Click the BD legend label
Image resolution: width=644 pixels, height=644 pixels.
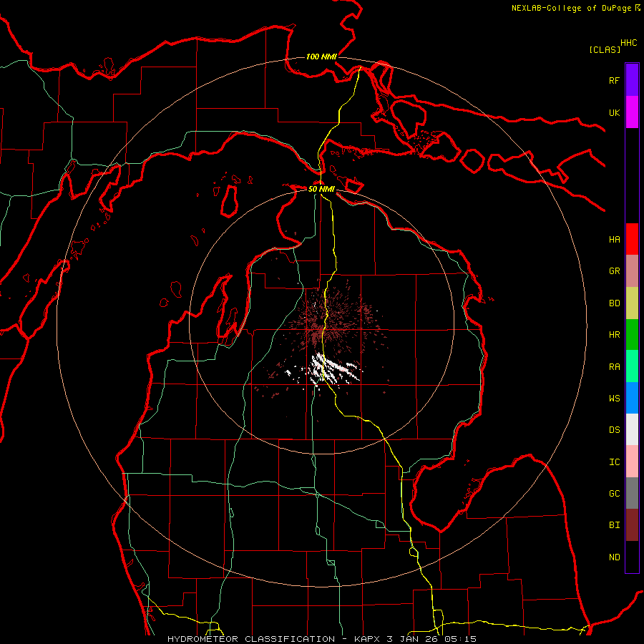pyautogui.click(x=614, y=303)
